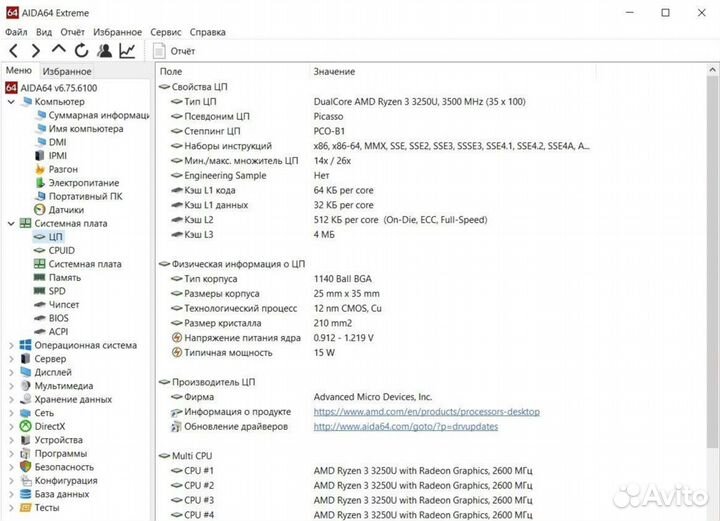Expand the Мультимедиа tree node

pyautogui.click(x=11, y=386)
